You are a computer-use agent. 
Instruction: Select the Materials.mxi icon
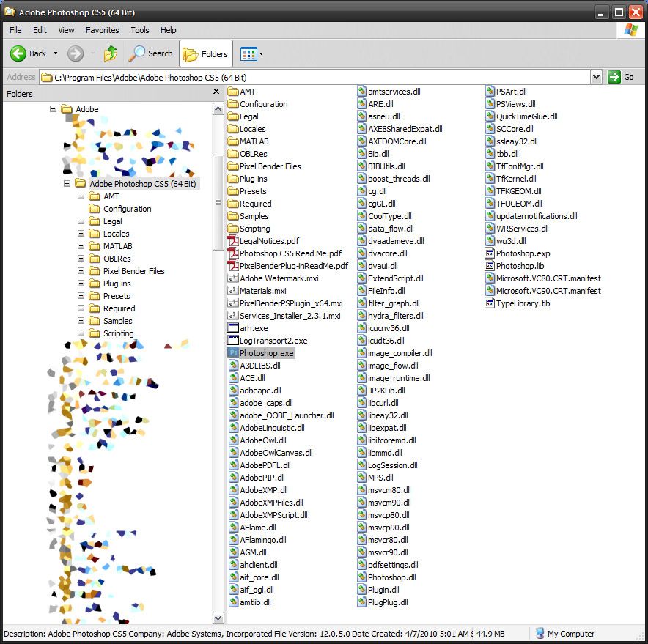pos(233,291)
